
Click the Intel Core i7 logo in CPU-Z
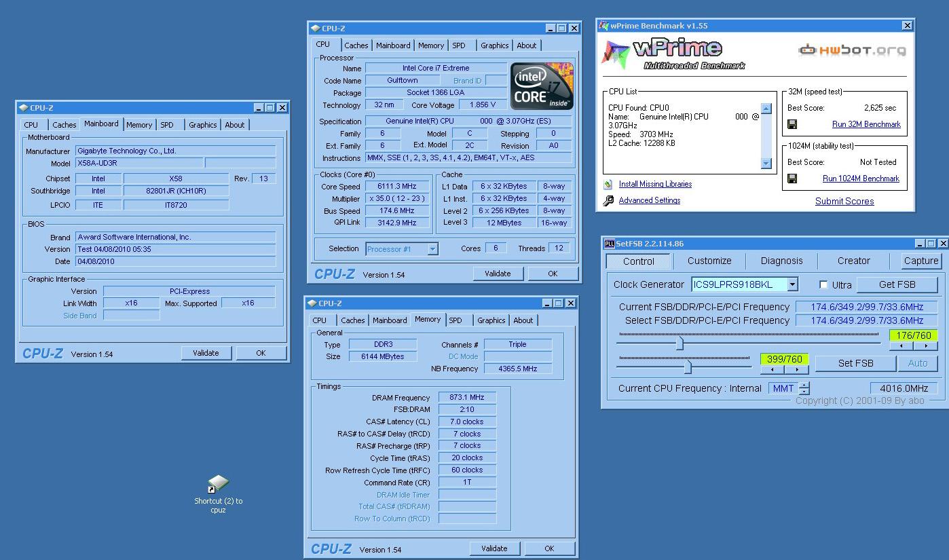[542, 86]
